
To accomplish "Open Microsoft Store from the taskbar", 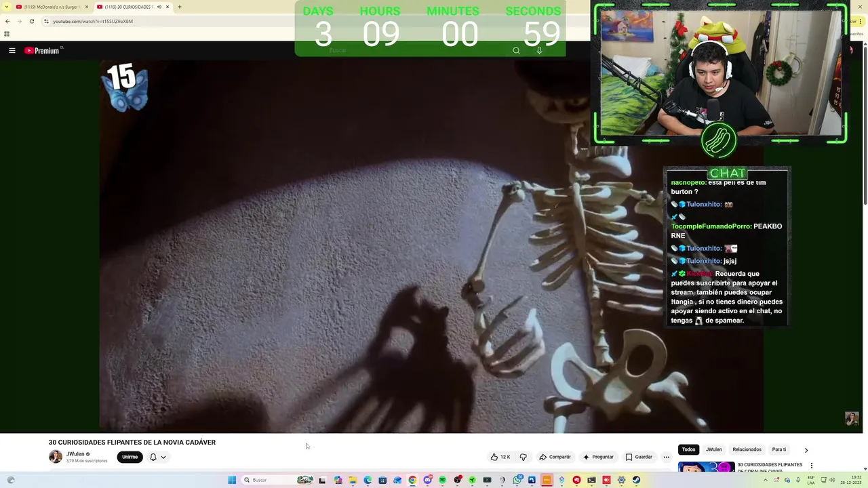I will point(382,480).
